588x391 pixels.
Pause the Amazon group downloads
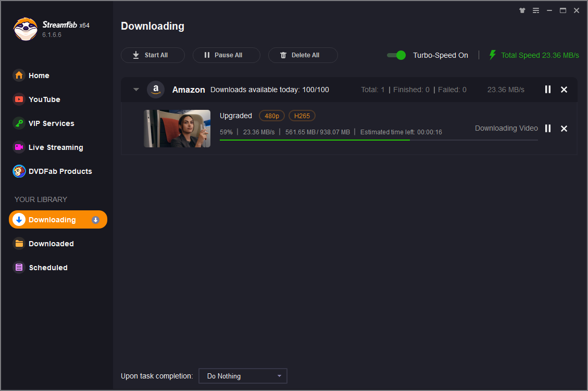pyautogui.click(x=547, y=90)
